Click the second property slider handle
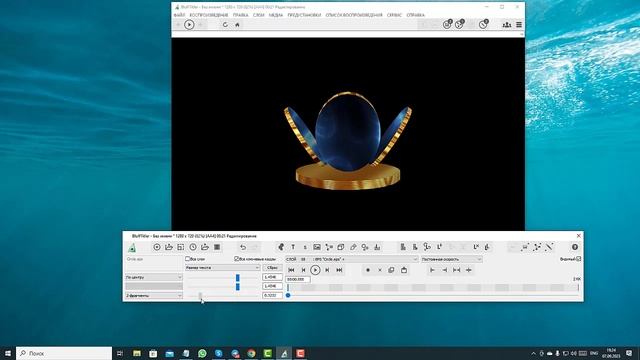 pyautogui.click(x=238, y=287)
